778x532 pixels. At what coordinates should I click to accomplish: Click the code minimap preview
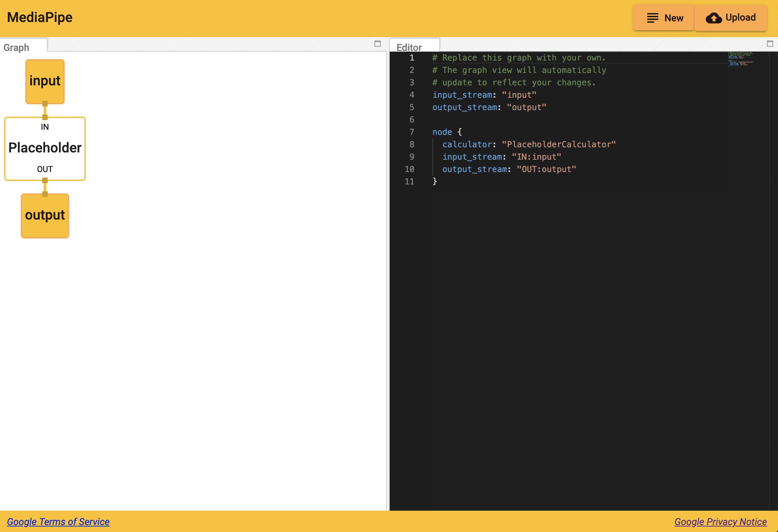point(740,59)
